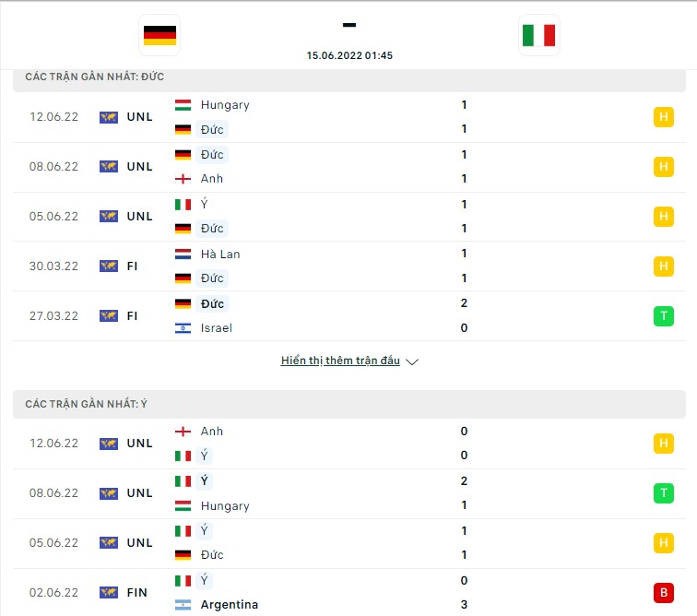Open the Anh vs Ý 12.06.22 match
The width and height of the screenshot is (697, 616).
tap(349, 444)
